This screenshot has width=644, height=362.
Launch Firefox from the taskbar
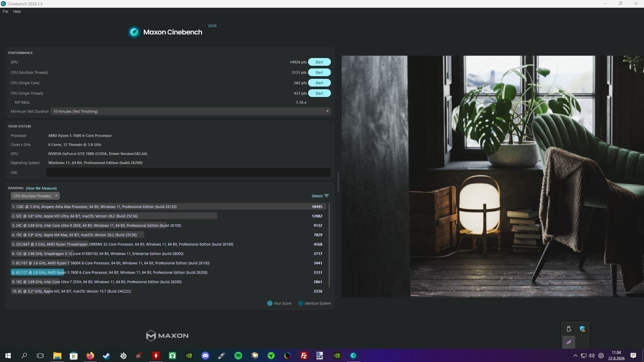click(90, 356)
